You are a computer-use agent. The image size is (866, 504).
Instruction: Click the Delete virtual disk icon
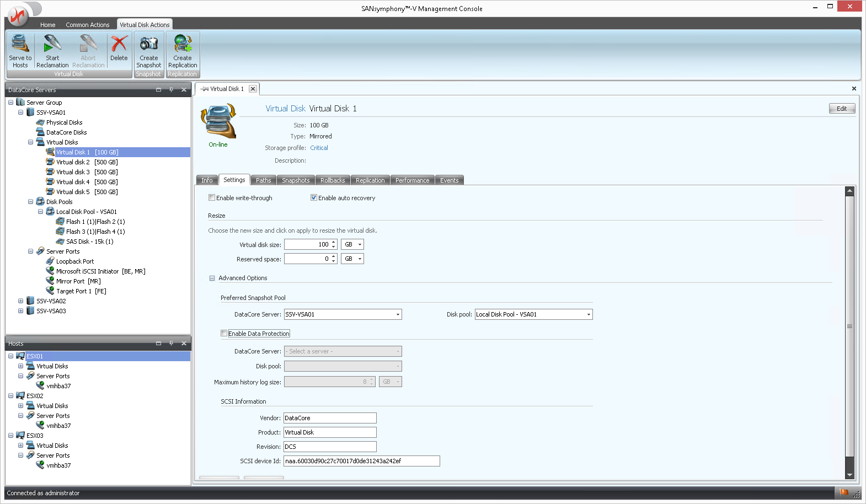point(119,44)
